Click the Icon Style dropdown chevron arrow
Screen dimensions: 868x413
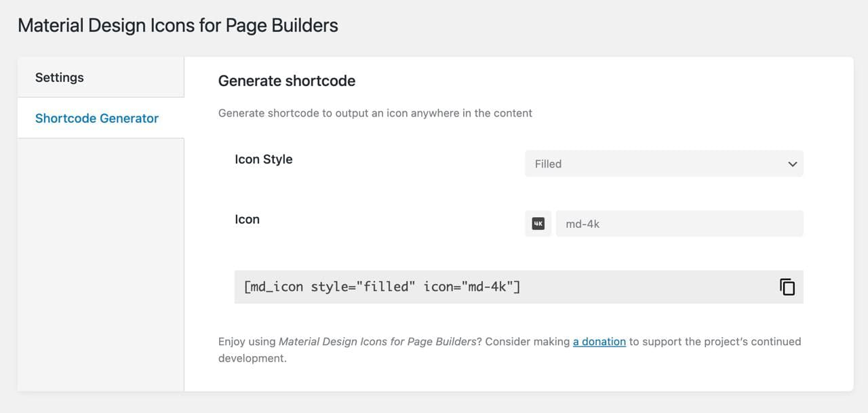792,164
